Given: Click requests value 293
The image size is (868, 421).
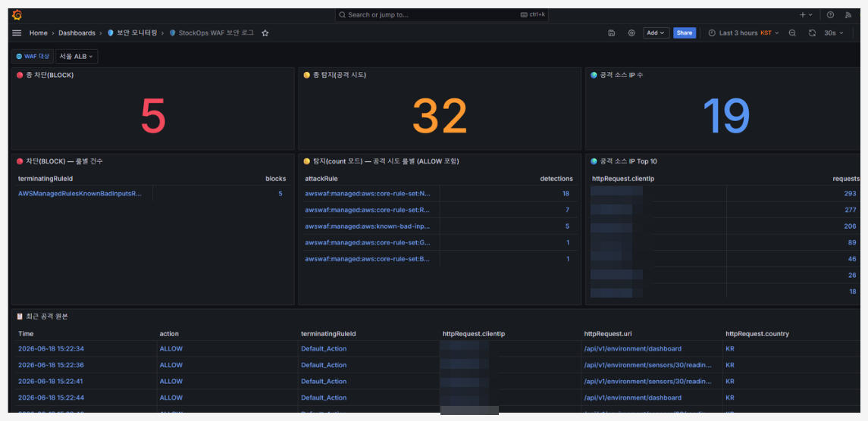Looking at the screenshot, I should (x=851, y=194).
